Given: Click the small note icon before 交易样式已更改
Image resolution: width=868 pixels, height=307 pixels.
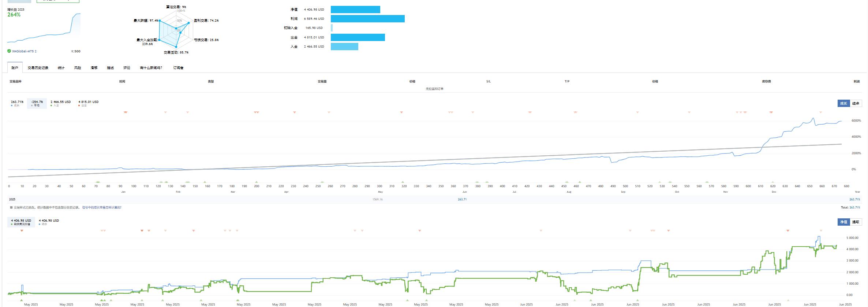Looking at the screenshot, I should tap(11, 207).
